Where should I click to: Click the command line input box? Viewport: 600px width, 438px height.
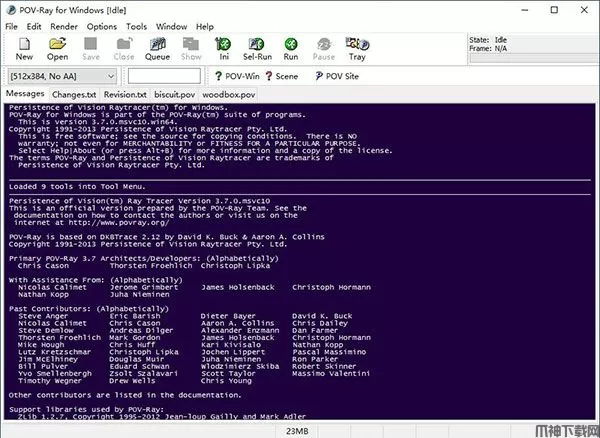(164, 76)
